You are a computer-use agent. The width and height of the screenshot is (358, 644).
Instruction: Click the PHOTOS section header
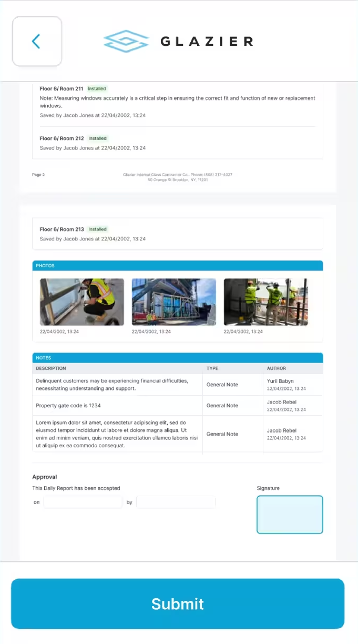[x=178, y=266]
